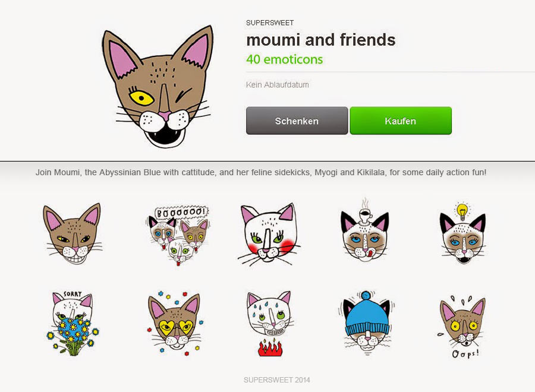Viewport: 535px width, 392px height.
Task: Click the 40 emoticons count text
Action: tap(285, 59)
